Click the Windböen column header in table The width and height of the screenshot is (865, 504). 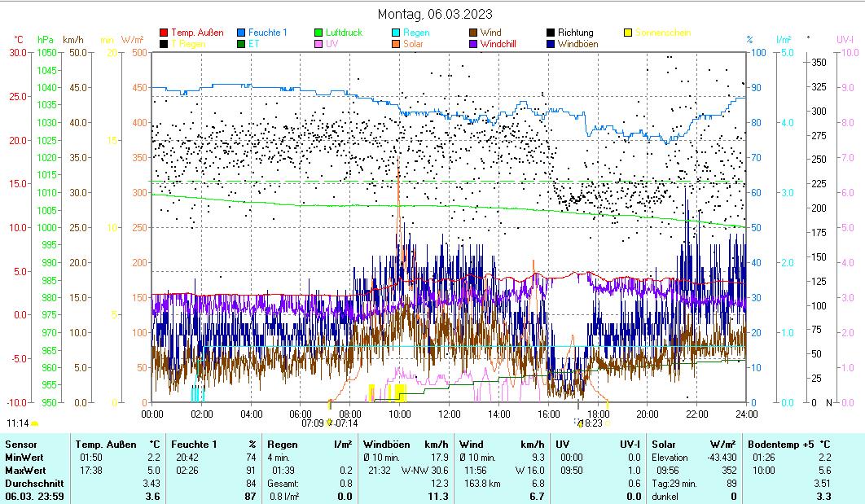[x=386, y=445]
